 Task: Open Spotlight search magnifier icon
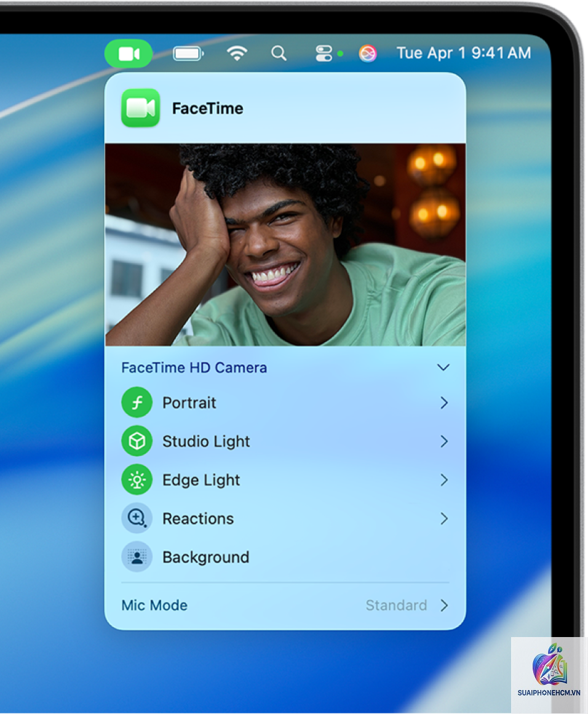pyautogui.click(x=279, y=54)
